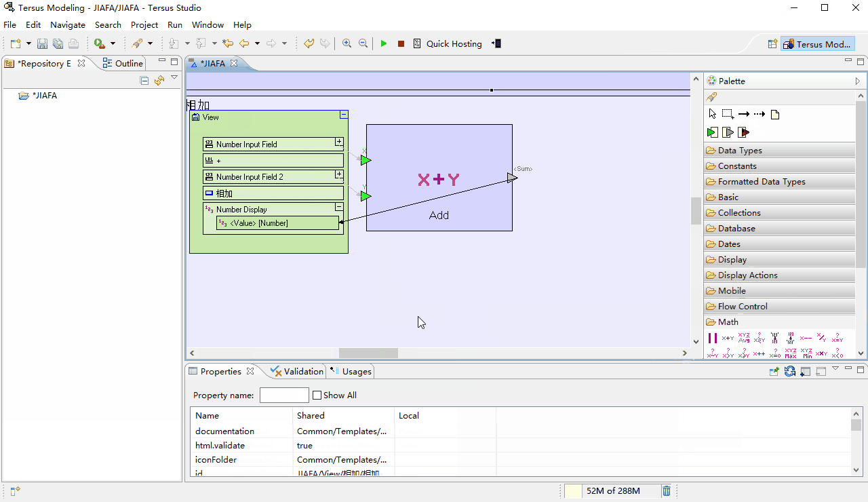Click the editor horizontal scrollbar thumb
Viewport: 868px width, 502px height.
pyautogui.click(x=368, y=353)
